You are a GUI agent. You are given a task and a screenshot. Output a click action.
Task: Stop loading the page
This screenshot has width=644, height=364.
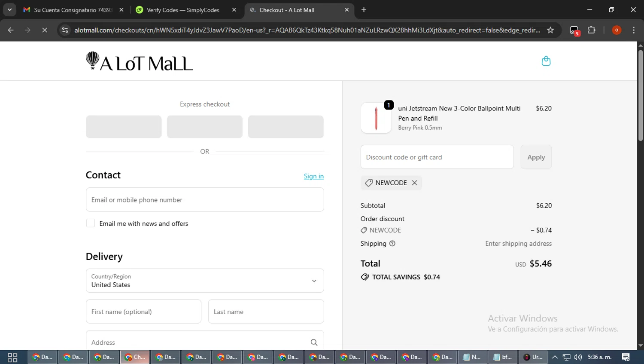45,30
